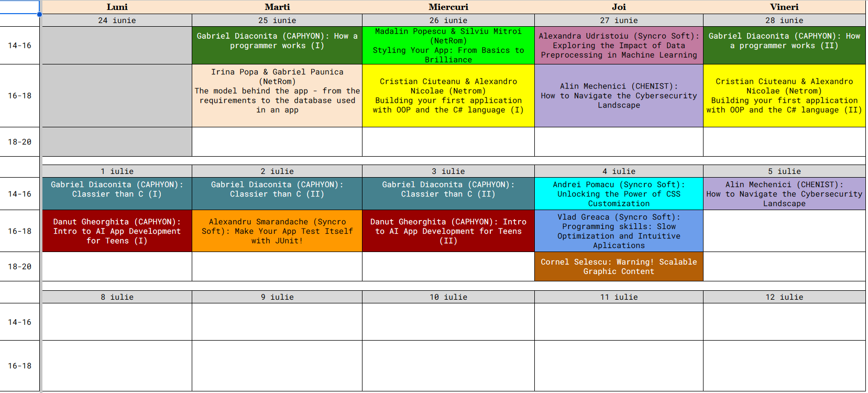Select Alexandru Smarandache JUnit cell
Image resolution: width=868 pixels, height=393 pixels.
[277, 231]
